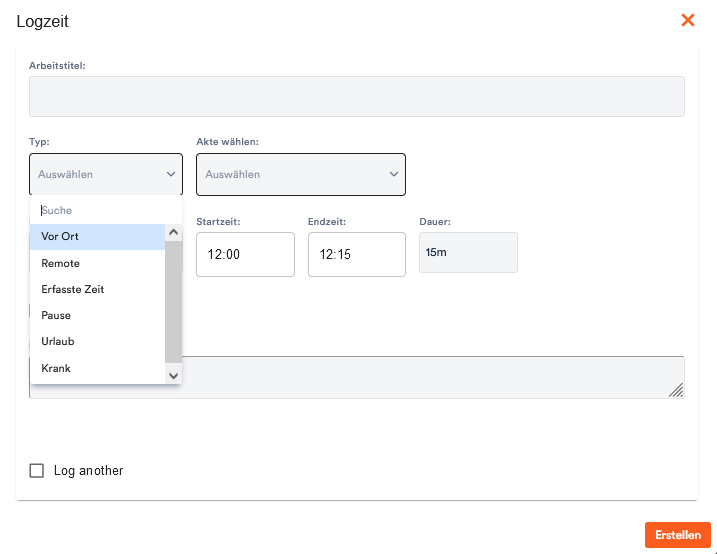Viewport: 717px width, 554px height.
Task: Click the Akte wählen chevron arrow
Action: coord(394,174)
